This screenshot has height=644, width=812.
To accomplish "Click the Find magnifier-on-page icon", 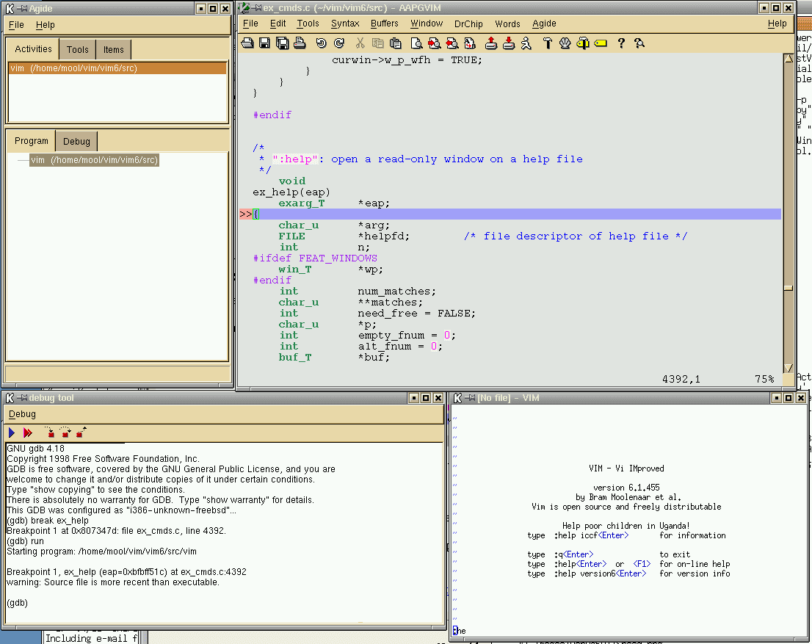I will [416, 43].
